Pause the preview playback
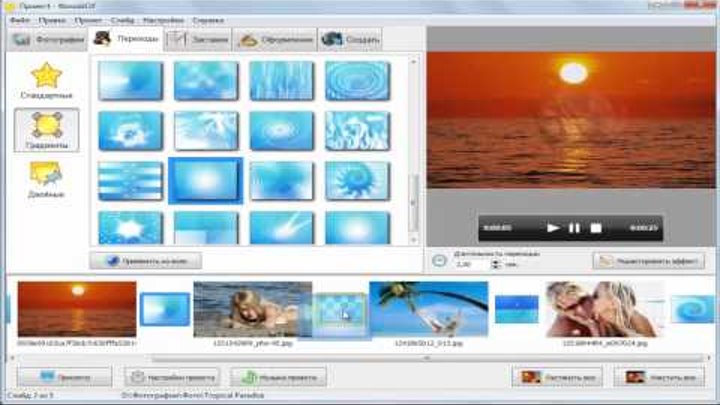Viewport: 720px width, 405px height. click(574, 228)
